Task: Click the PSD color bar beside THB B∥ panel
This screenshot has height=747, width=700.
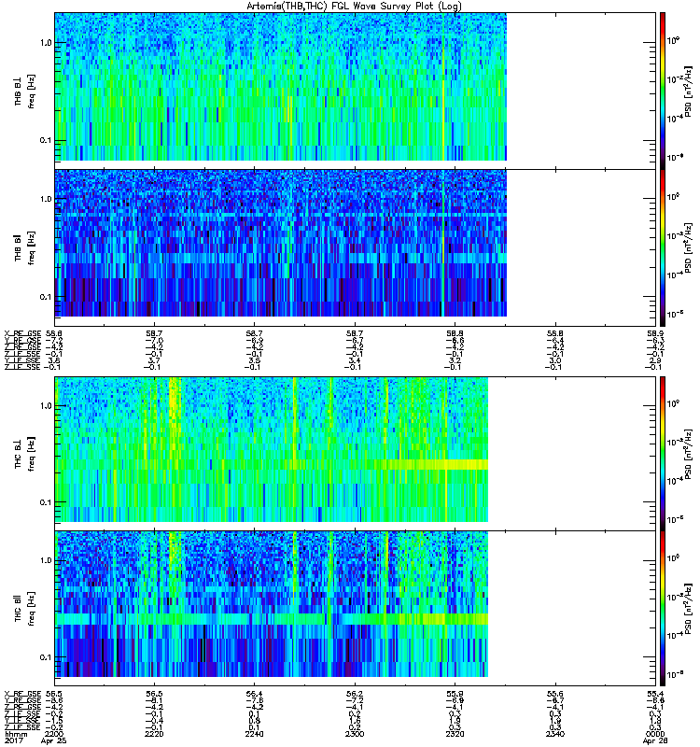Action: point(663,247)
